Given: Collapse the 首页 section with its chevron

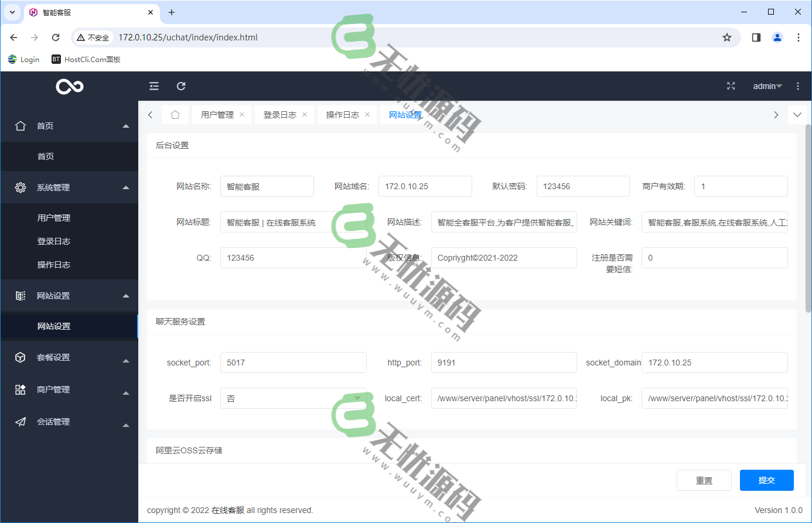Looking at the screenshot, I should point(124,125).
